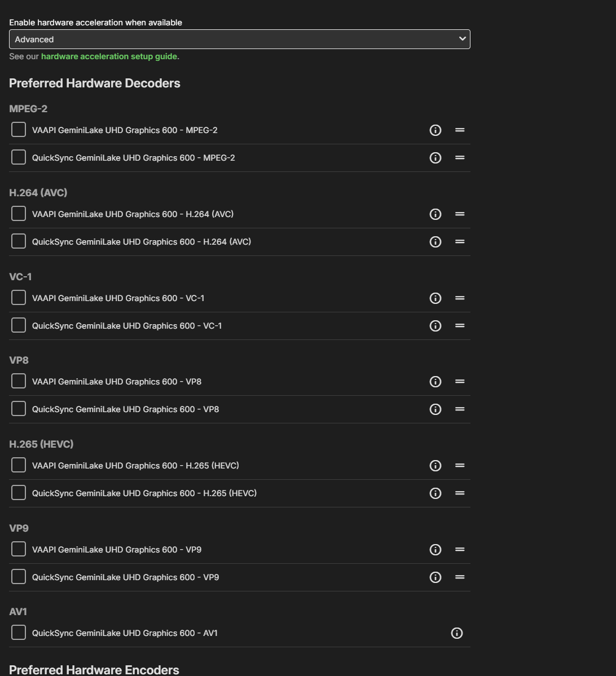Click reorder handle for VAAPI H.264 (AVC) row
The width and height of the screenshot is (616, 676).
pos(460,214)
